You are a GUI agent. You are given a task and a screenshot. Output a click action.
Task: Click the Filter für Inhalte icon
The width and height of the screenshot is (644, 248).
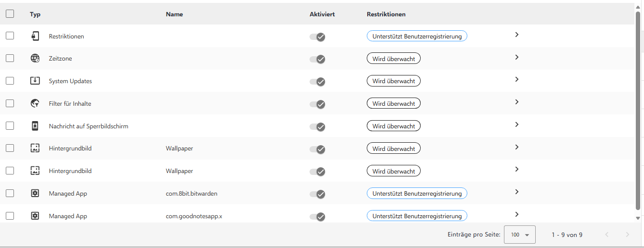(35, 103)
